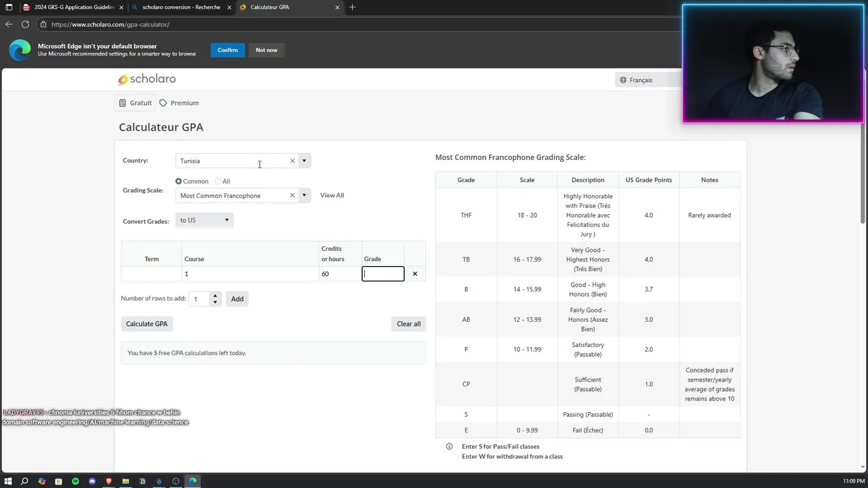Open Copilot from the taskbar
The width and height of the screenshot is (868, 488).
[x=41, y=481]
